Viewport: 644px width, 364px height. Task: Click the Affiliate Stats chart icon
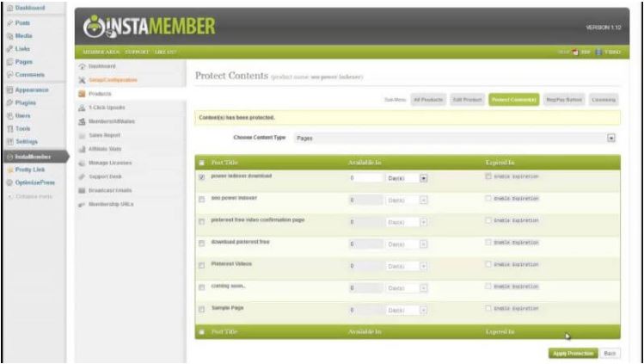tap(83, 149)
